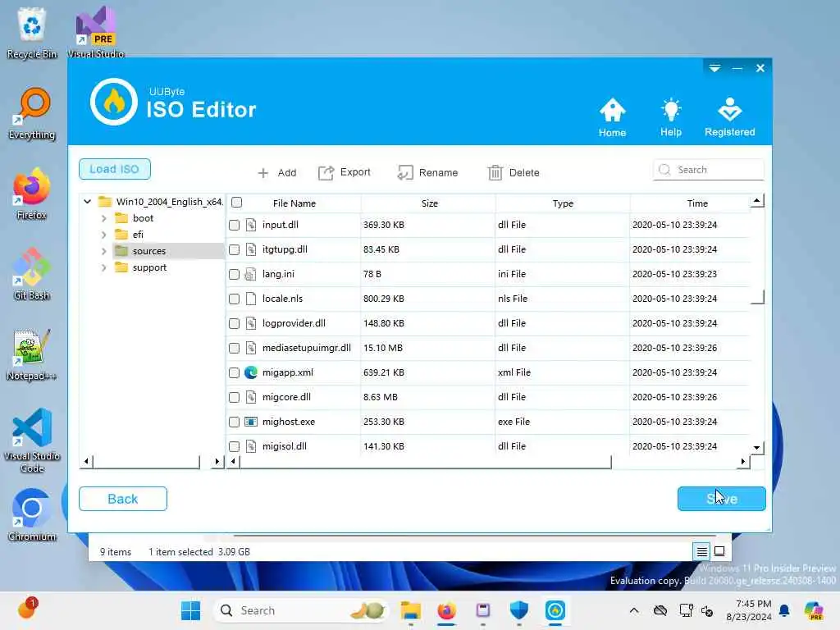Click the Load ISO button
This screenshot has height=630, width=840.
[115, 169]
